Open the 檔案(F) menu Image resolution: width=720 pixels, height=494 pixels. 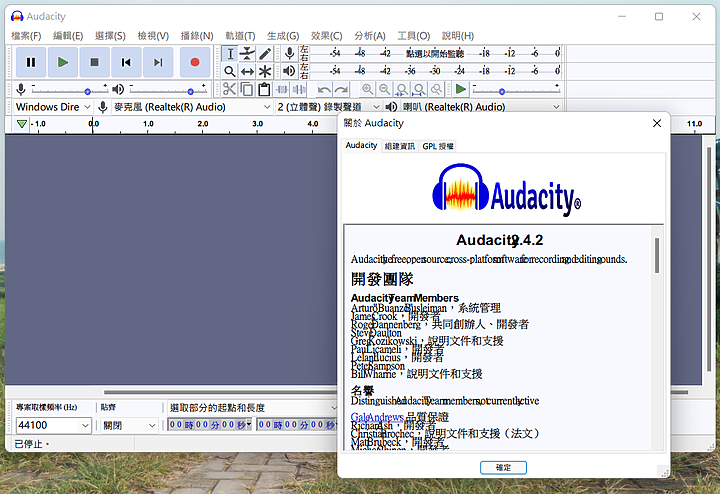click(x=26, y=35)
